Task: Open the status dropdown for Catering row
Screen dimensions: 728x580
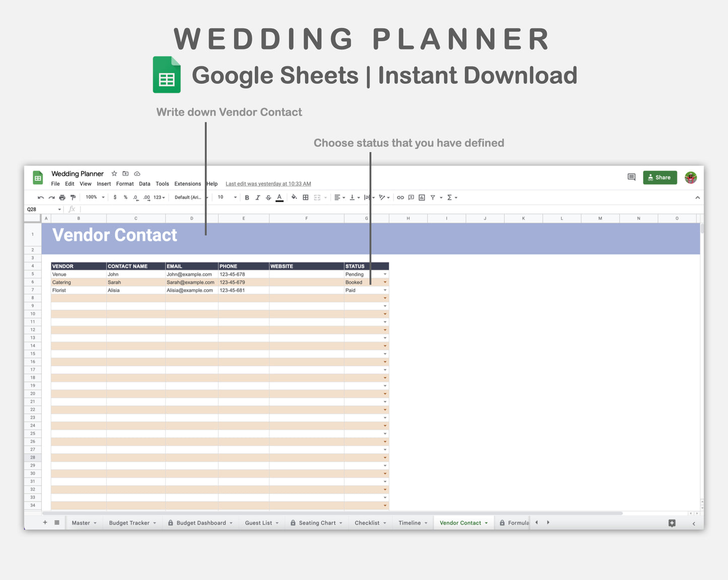Action: point(385,282)
